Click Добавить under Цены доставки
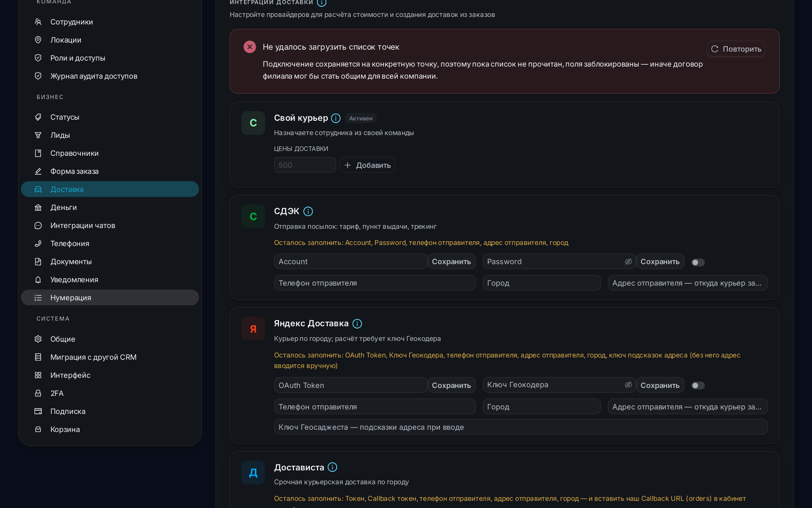Viewport: 812px width, 508px height. click(367, 165)
